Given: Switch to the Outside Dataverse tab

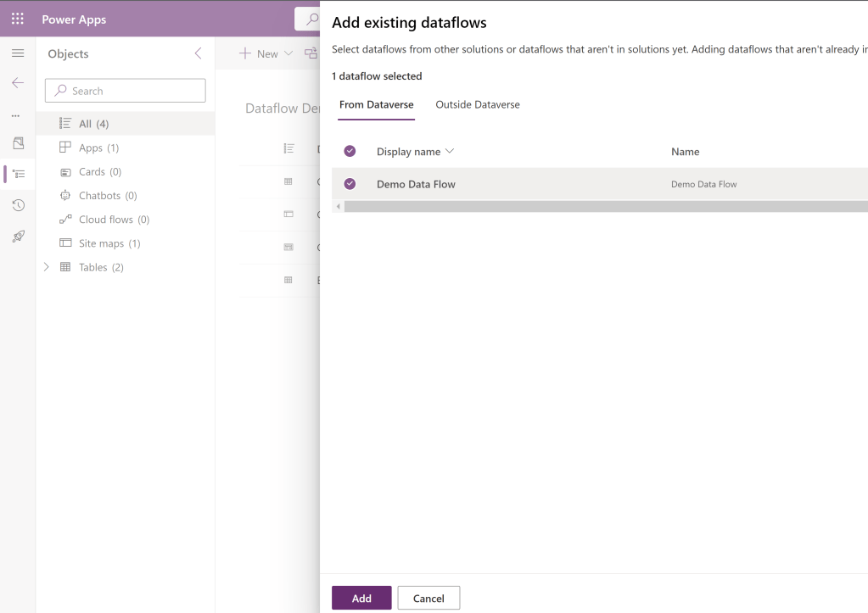Looking at the screenshot, I should (478, 105).
